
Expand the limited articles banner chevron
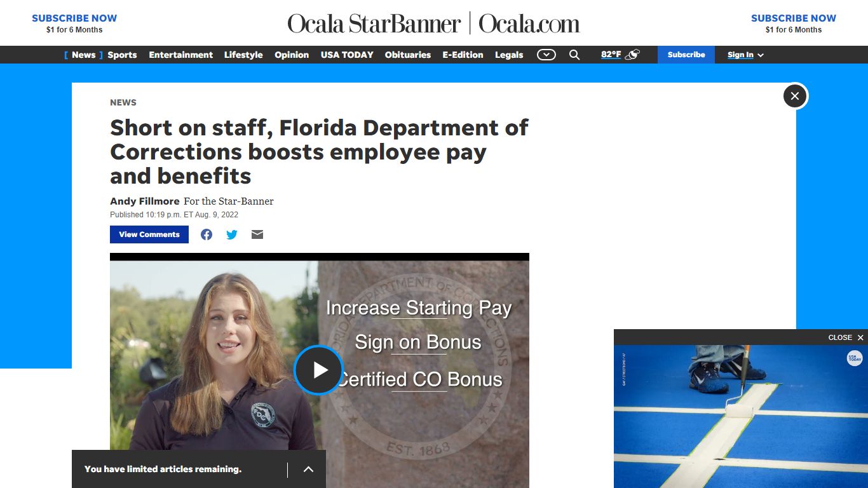(308, 469)
